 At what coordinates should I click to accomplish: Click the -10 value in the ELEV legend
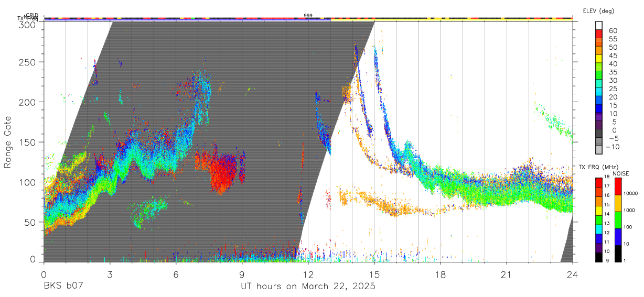613,147
